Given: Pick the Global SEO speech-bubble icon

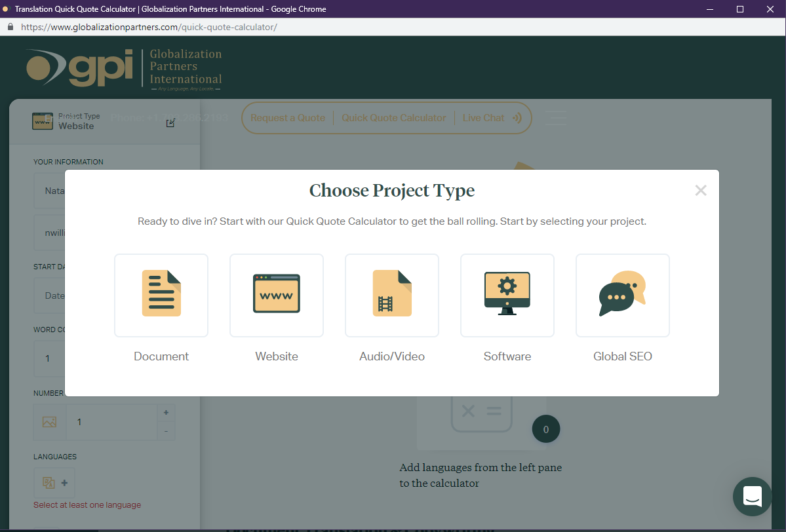Looking at the screenshot, I should pos(622,295).
